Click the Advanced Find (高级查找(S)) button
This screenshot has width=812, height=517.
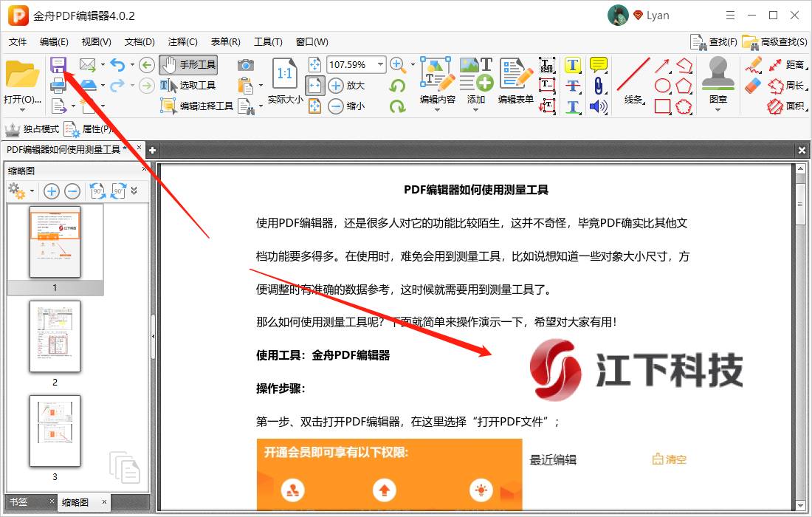[774, 42]
